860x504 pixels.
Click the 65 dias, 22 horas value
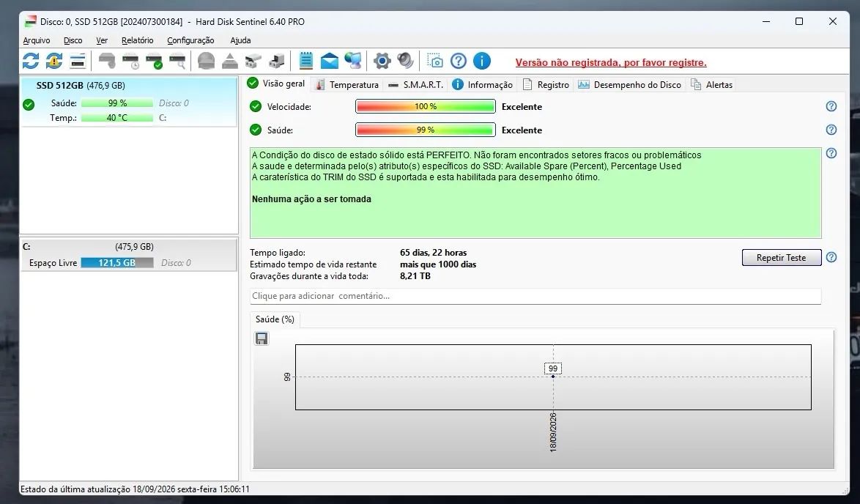(433, 253)
